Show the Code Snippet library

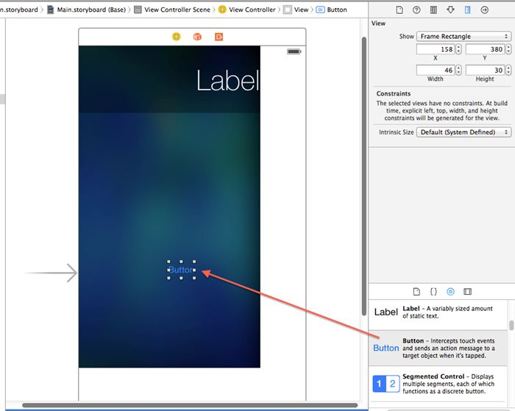[433, 292]
